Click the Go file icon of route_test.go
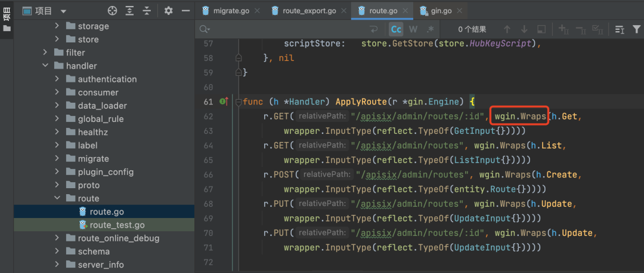644x273 pixels. click(83, 225)
